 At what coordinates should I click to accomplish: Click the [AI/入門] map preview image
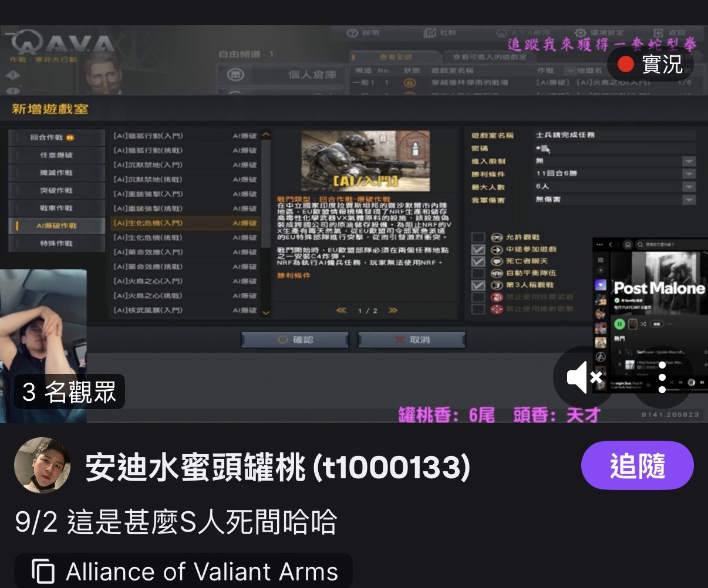click(x=365, y=160)
